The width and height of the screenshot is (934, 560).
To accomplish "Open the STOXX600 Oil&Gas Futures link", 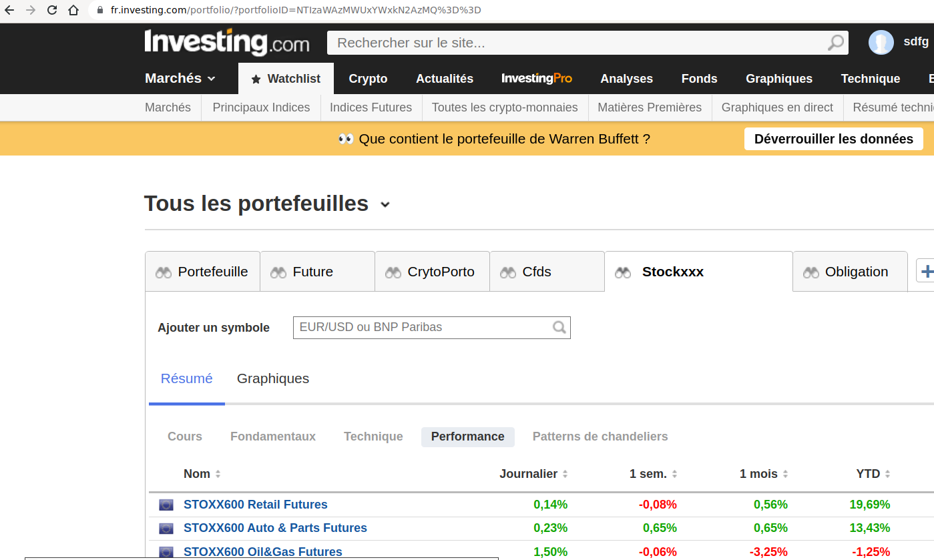I will click(x=263, y=552).
